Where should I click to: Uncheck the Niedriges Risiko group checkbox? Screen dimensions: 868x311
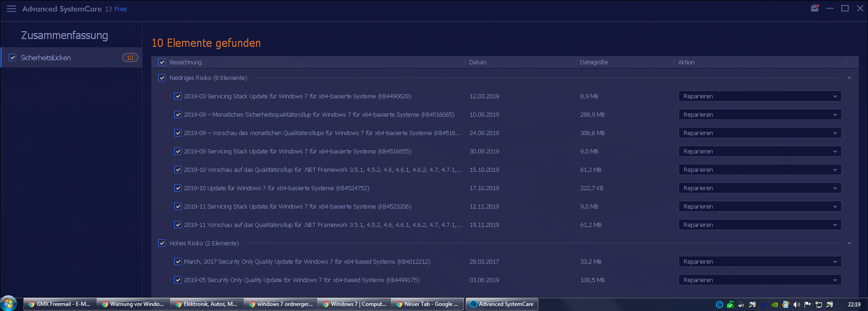(162, 78)
